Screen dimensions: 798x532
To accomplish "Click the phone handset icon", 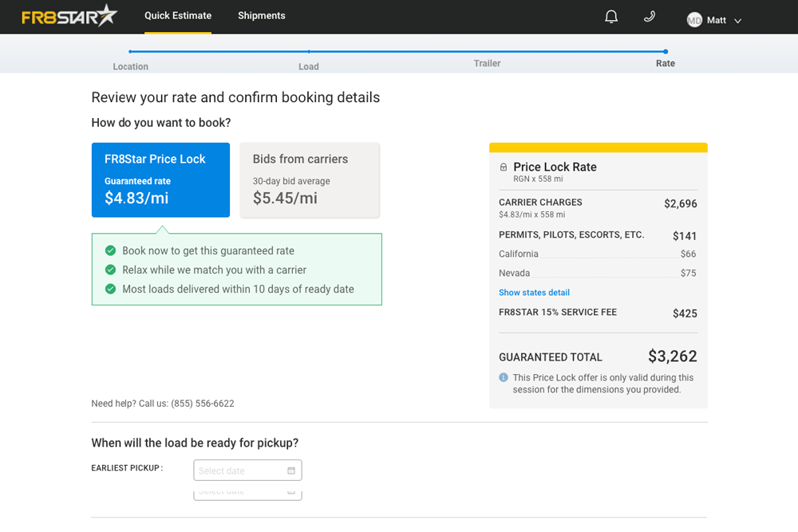I will point(649,16).
